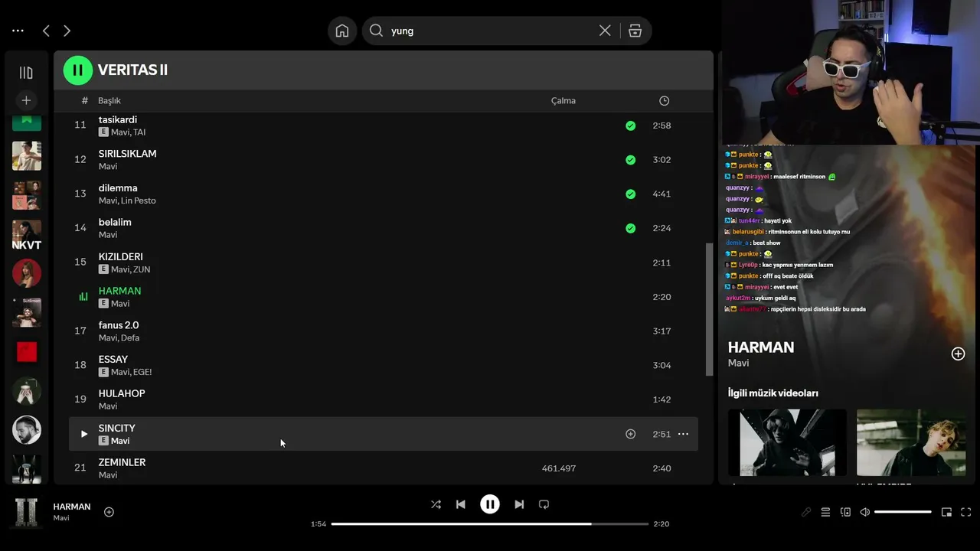
Task: Add HARMAN to Liked Songs in player bar
Action: click(x=109, y=512)
